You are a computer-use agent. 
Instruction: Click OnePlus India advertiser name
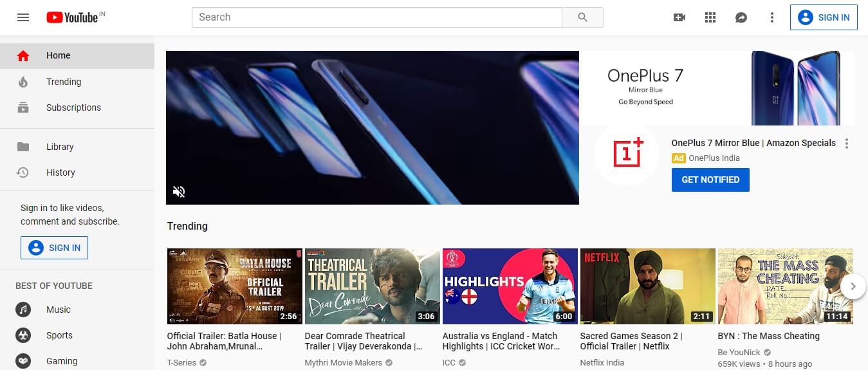714,158
